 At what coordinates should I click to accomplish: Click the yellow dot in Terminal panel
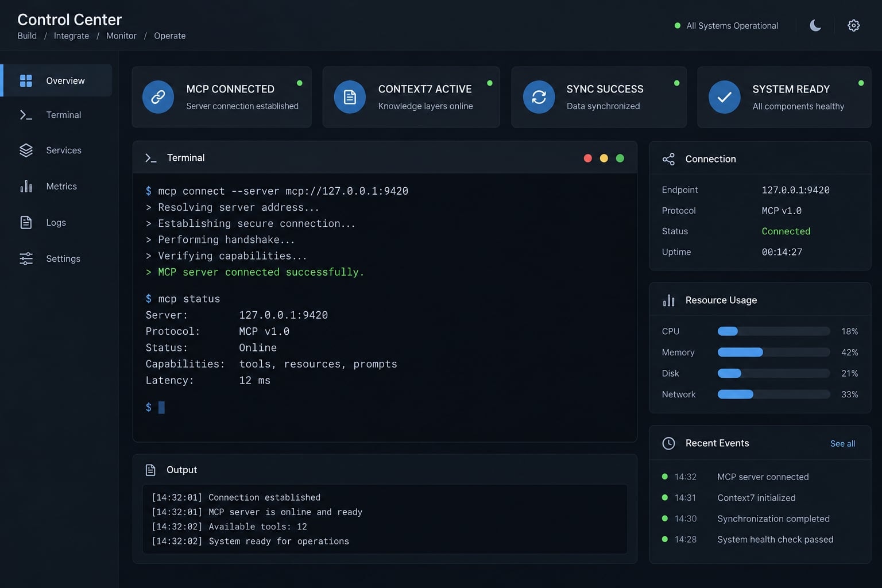tap(604, 158)
